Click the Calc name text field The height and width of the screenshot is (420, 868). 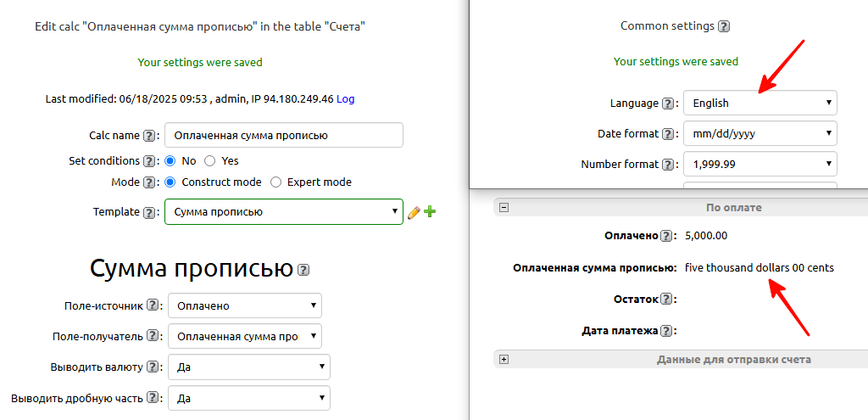click(283, 136)
